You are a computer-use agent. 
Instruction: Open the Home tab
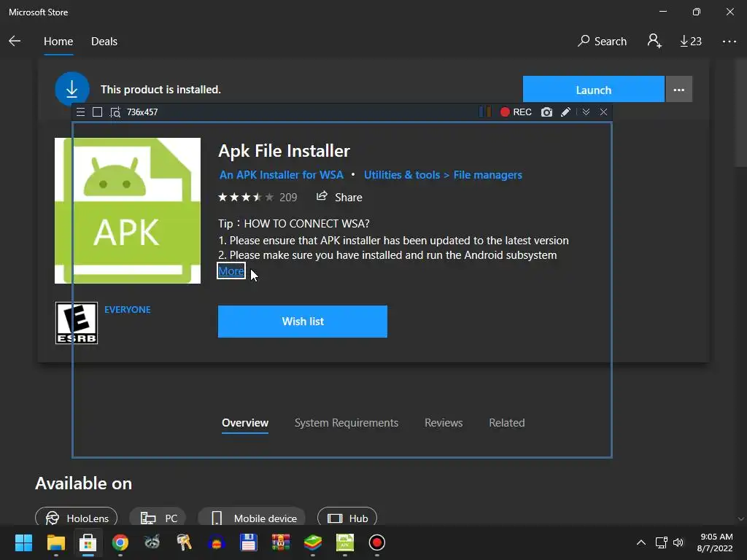coord(58,42)
